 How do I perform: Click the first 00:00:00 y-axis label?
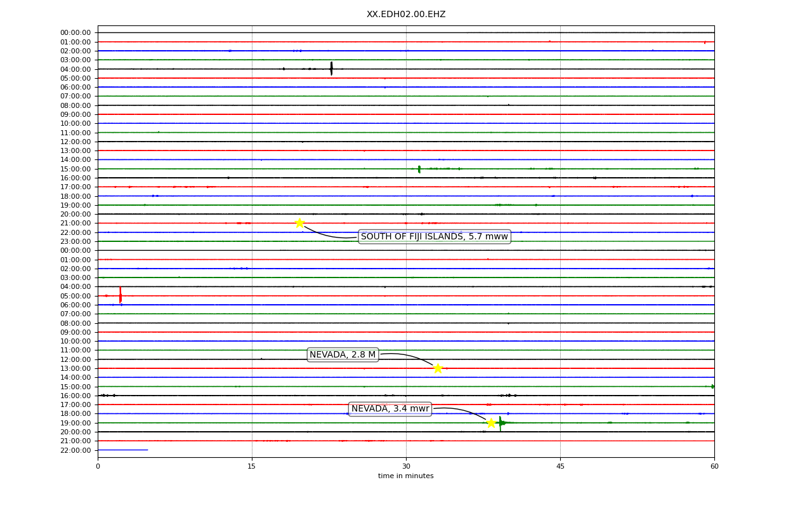point(75,32)
